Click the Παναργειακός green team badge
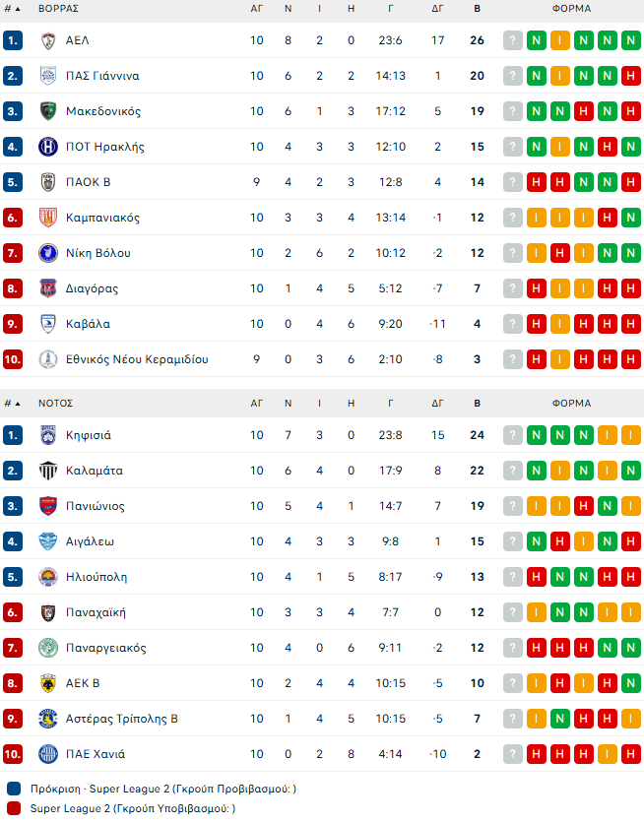The height and width of the screenshot is (823, 644). tap(47, 648)
